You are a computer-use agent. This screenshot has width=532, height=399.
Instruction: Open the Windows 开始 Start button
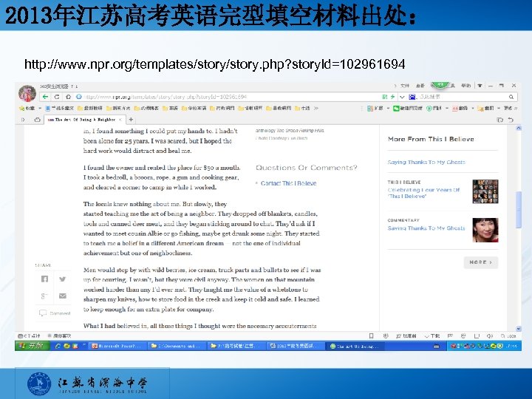pos(33,346)
